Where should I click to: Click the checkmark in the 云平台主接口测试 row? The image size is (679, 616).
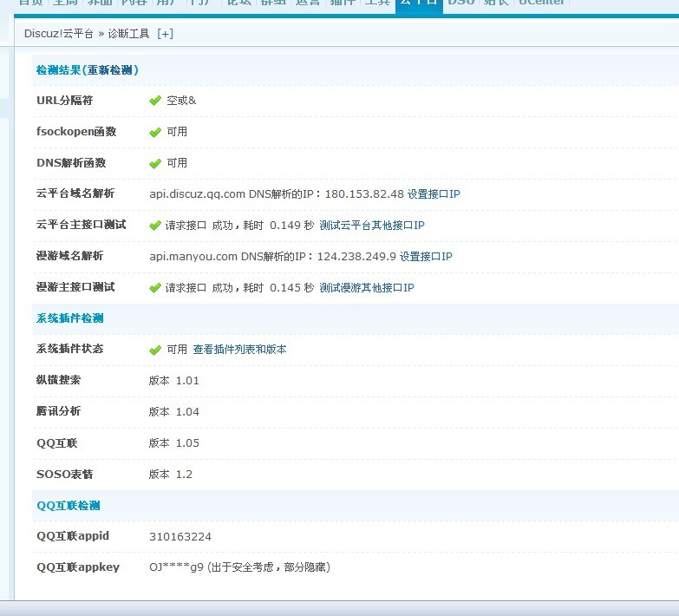pos(155,226)
